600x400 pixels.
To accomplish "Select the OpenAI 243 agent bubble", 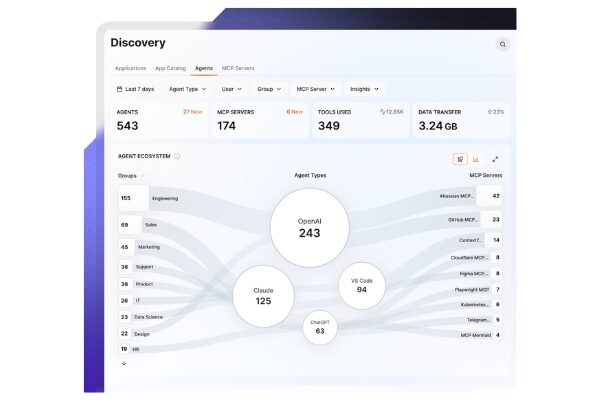I will pyautogui.click(x=310, y=227).
